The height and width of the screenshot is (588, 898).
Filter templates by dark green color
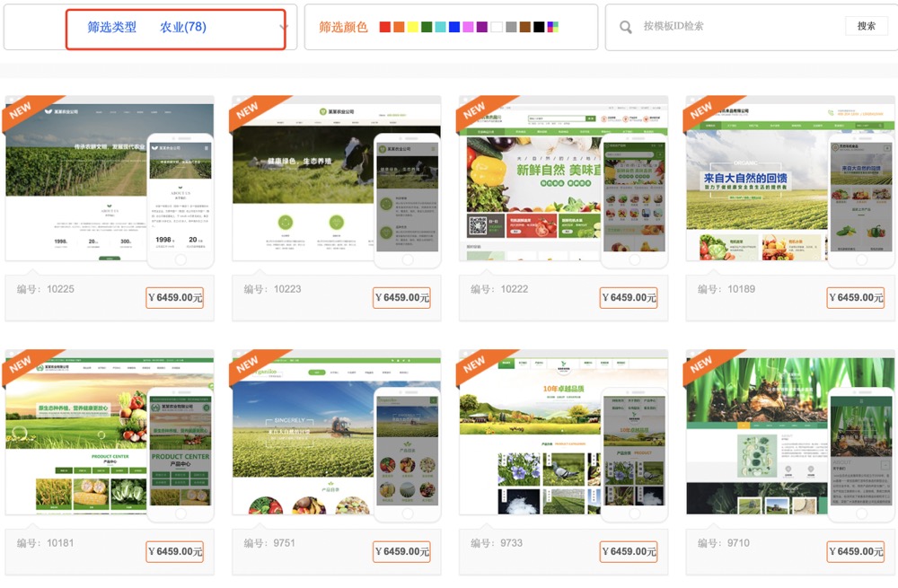427,27
